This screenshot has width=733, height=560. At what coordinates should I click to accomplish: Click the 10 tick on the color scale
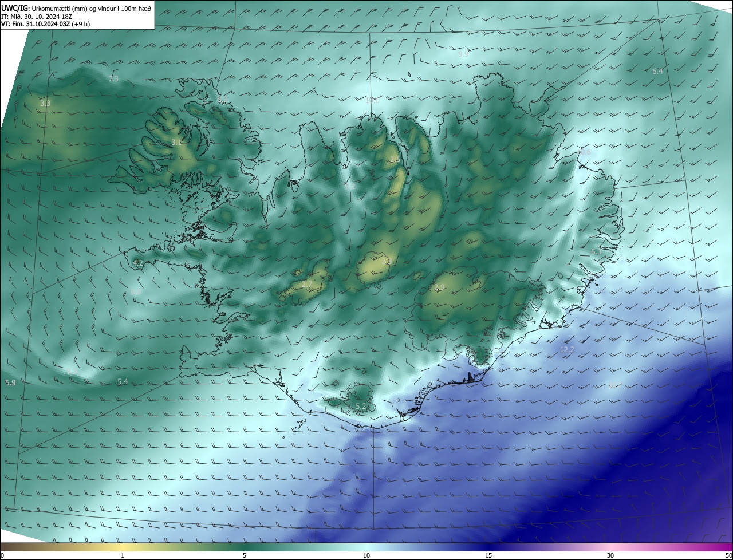(366, 556)
